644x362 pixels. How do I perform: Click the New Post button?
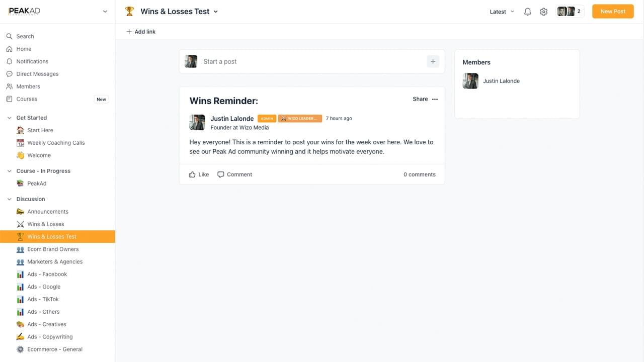coord(612,12)
